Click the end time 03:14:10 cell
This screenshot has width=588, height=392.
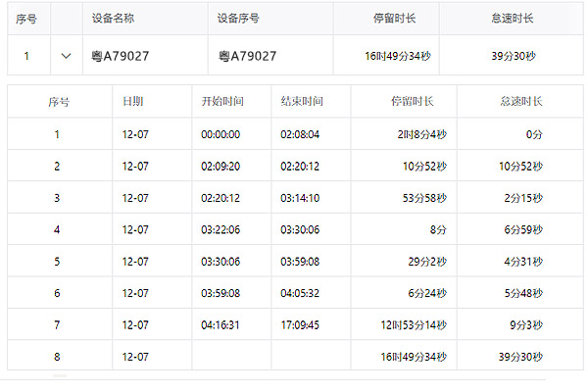click(x=300, y=198)
